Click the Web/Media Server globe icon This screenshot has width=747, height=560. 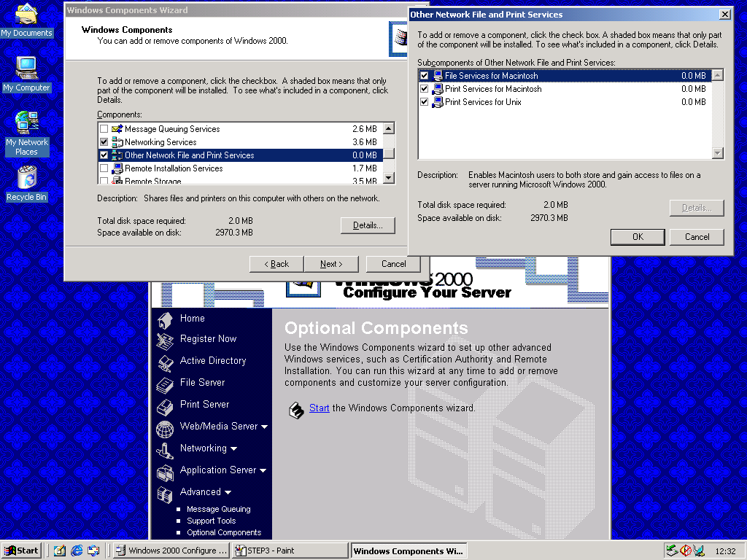click(x=165, y=429)
